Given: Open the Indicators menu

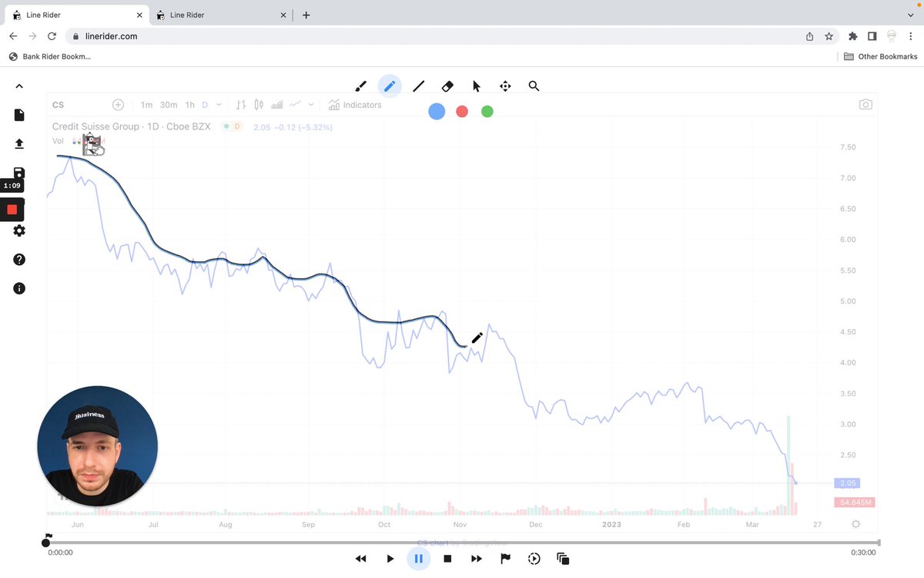Looking at the screenshot, I should click(x=355, y=105).
